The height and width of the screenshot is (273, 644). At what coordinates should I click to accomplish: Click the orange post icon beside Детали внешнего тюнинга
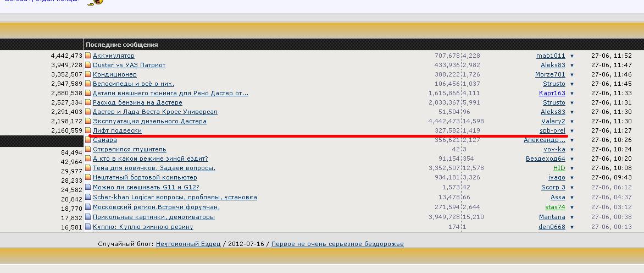pos(88,93)
